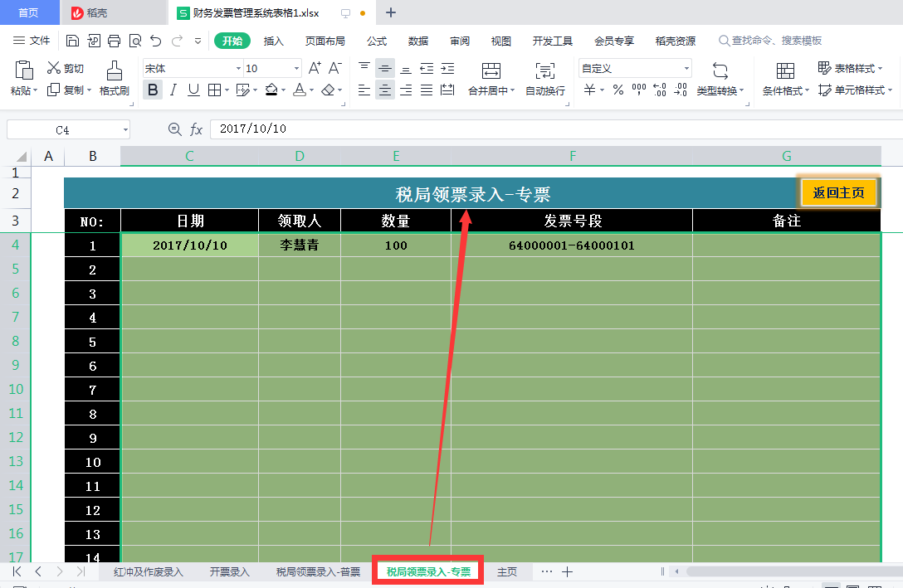Switch to the 公式 ribbon tab

click(377, 41)
